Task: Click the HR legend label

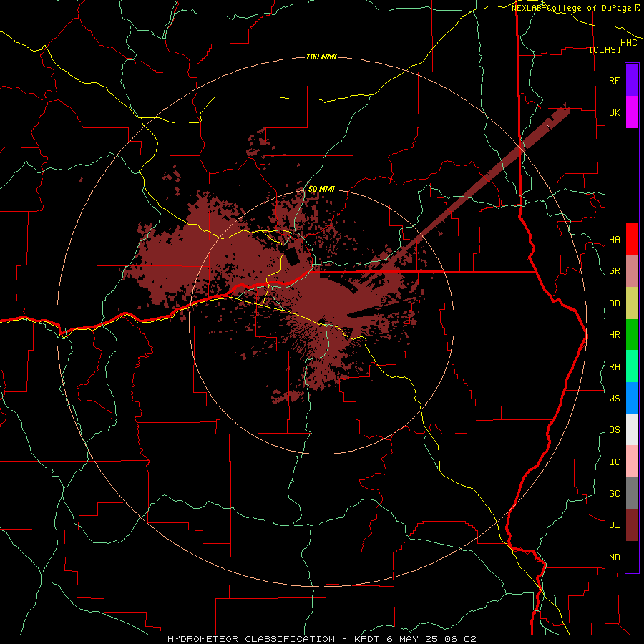Action: click(614, 335)
